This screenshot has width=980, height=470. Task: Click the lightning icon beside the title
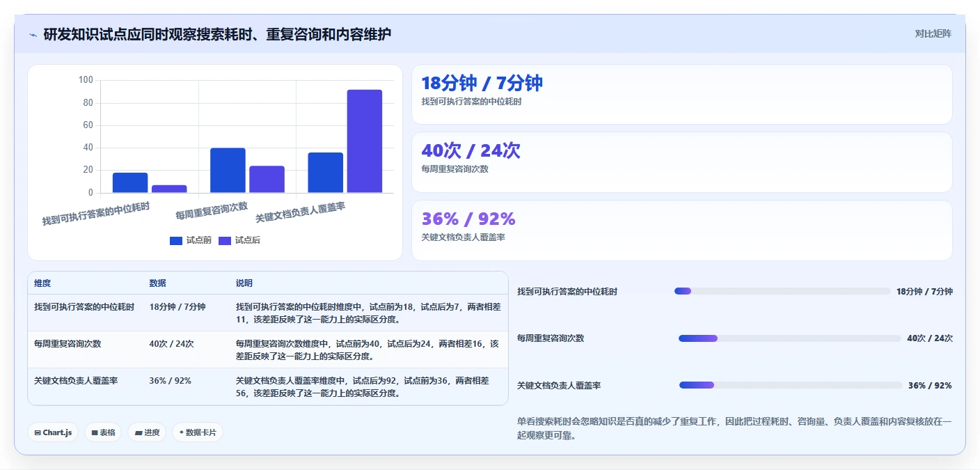(x=33, y=34)
